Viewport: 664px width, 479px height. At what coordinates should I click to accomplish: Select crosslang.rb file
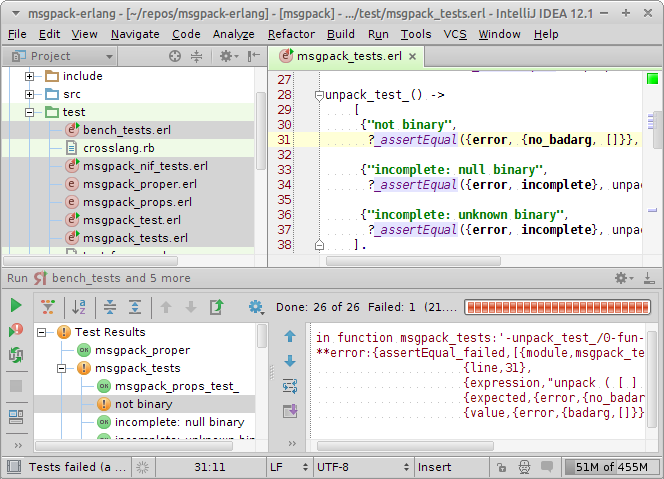coord(119,148)
